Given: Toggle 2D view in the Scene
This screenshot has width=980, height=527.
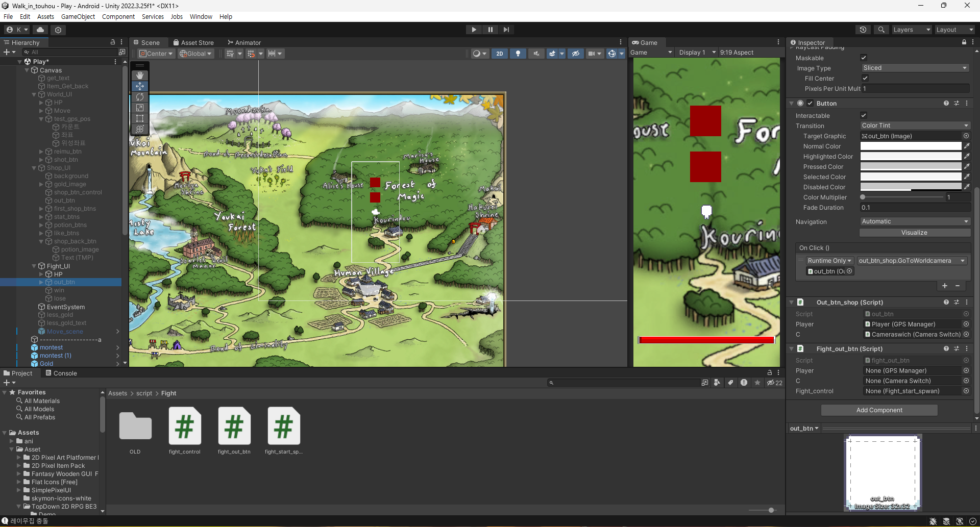Looking at the screenshot, I should [x=500, y=54].
